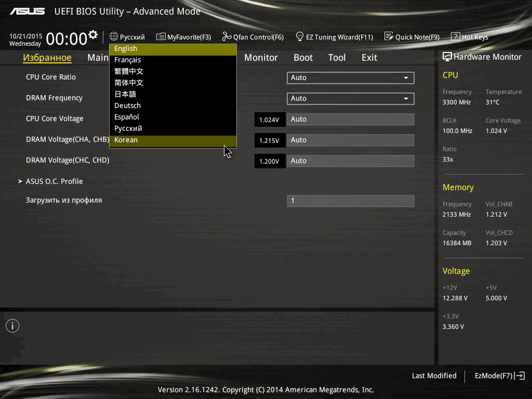532x399 pixels.
Task: Open MyFavorite(F3)
Action: [183, 37]
